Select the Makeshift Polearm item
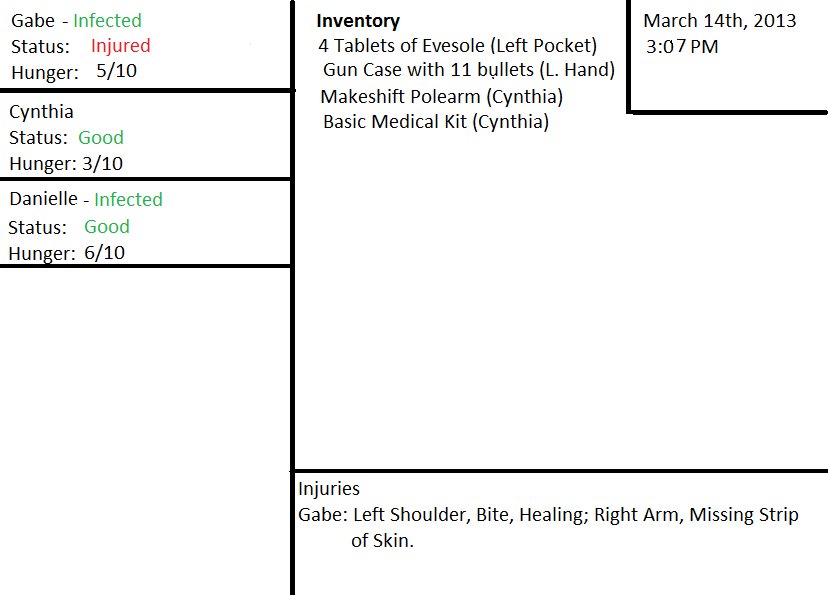 click(441, 97)
